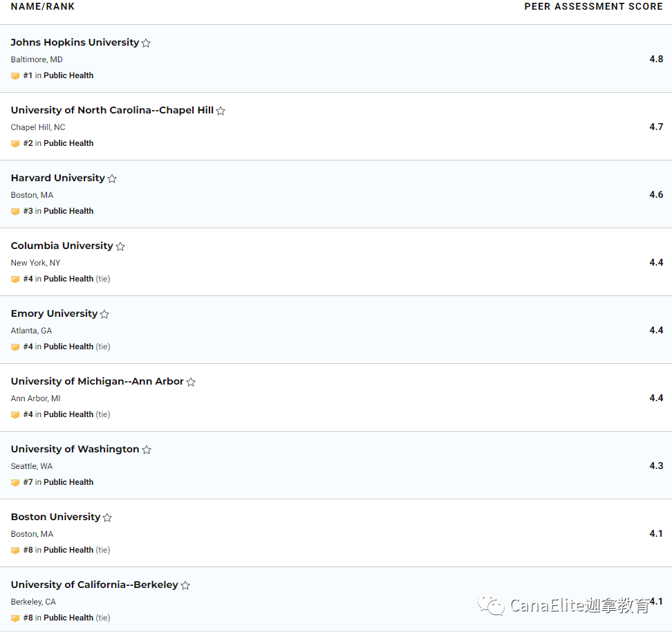The height and width of the screenshot is (635, 672).
Task: Click badge icon next to #7 in Public Health
Action: [15, 482]
